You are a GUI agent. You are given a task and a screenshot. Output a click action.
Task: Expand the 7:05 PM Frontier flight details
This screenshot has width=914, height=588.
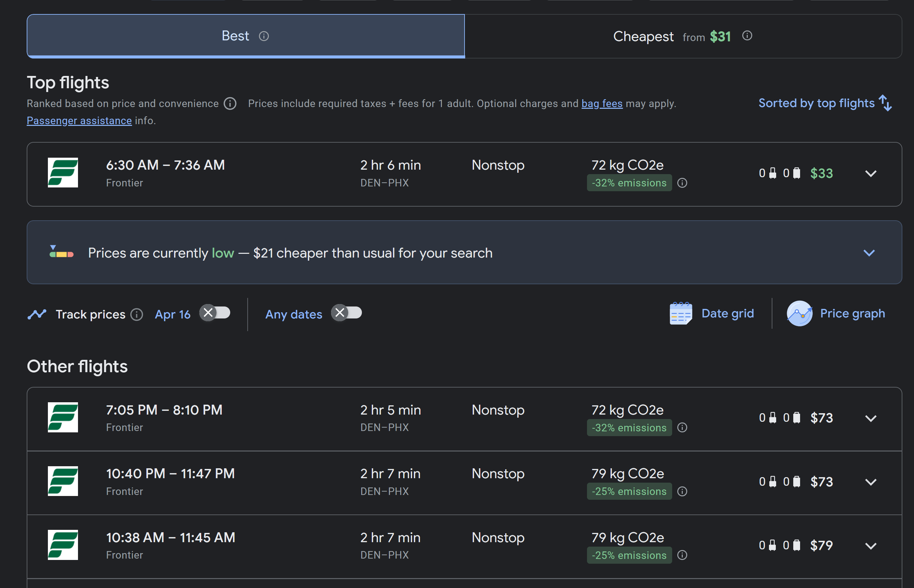(x=870, y=418)
